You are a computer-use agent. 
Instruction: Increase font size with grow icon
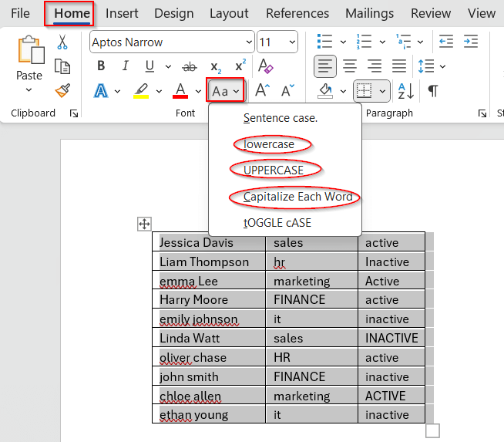point(262,90)
